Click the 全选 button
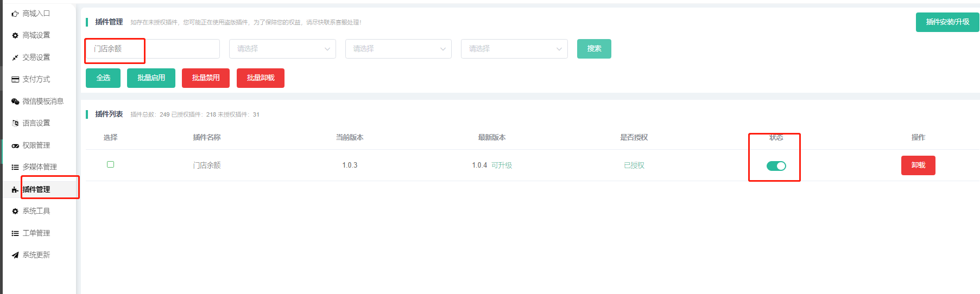 pos(103,78)
